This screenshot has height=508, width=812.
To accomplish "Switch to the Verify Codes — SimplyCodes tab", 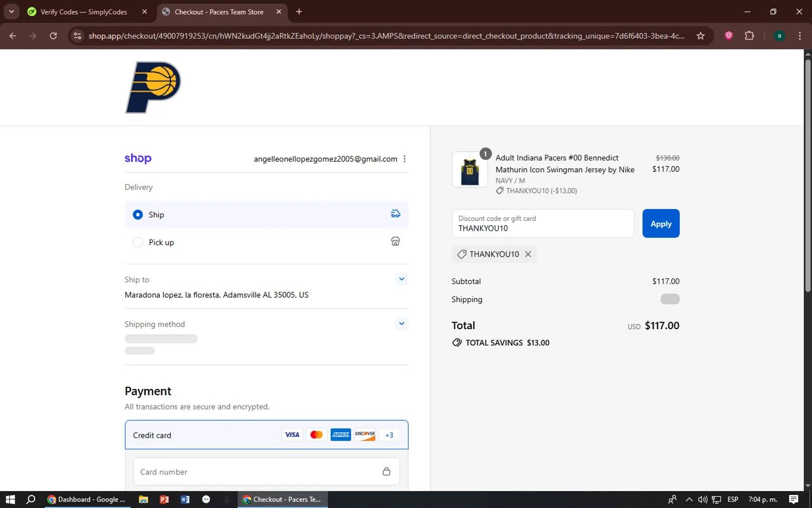I will (84, 12).
